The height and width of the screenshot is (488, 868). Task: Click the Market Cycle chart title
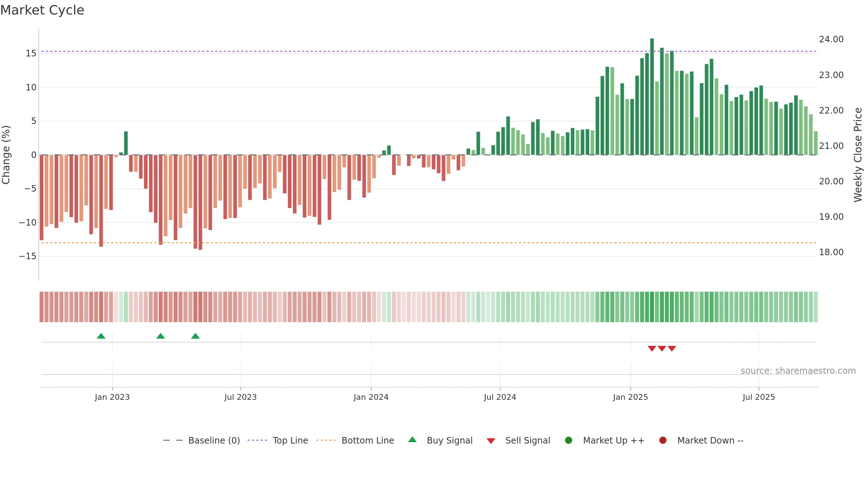[42, 10]
